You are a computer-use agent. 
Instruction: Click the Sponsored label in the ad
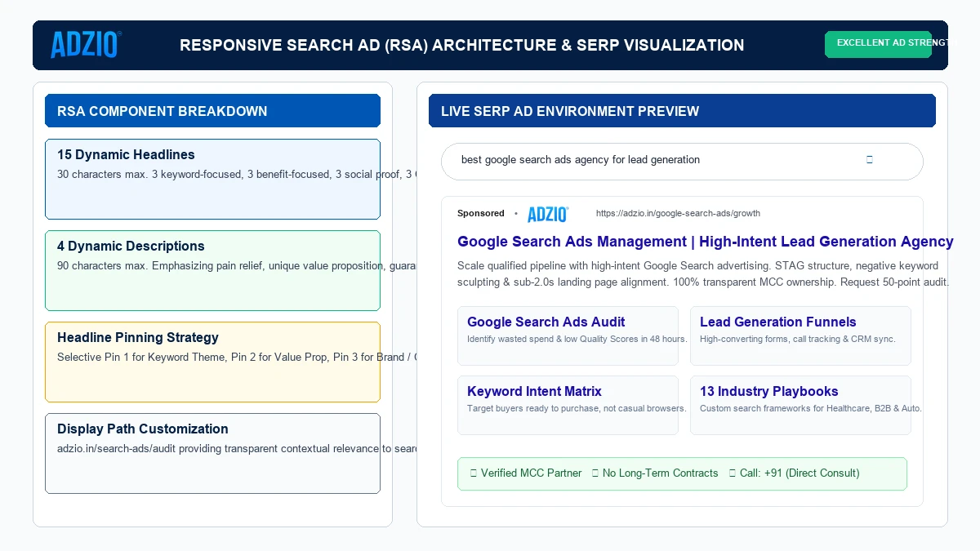[x=481, y=214]
